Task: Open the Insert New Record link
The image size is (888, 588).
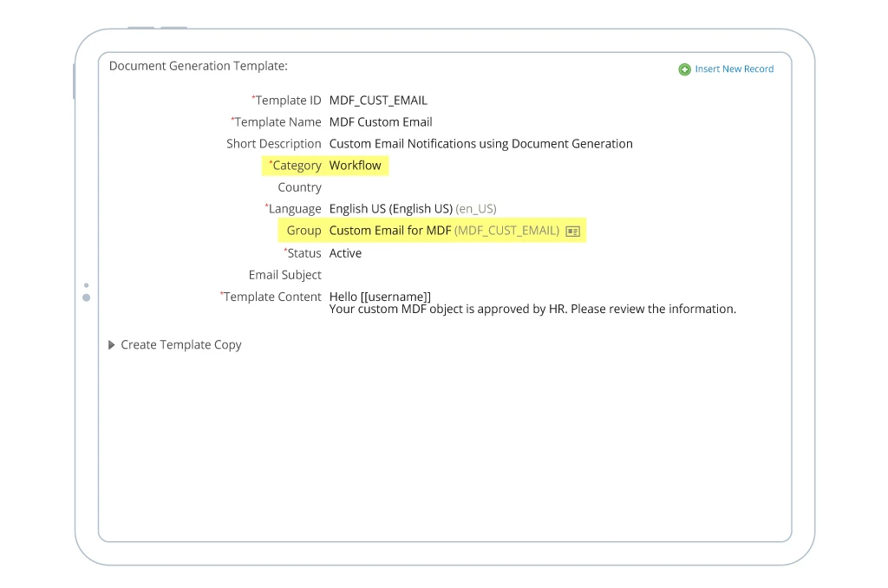Action: click(734, 69)
